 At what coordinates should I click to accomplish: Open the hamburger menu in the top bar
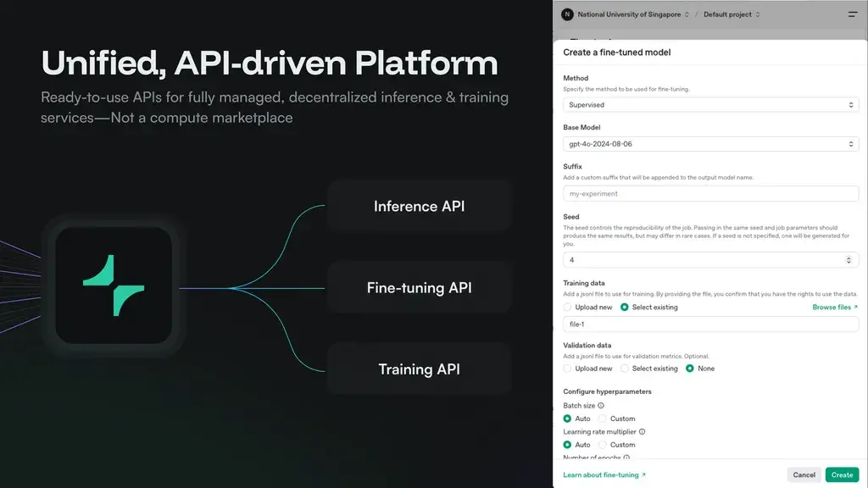(853, 14)
